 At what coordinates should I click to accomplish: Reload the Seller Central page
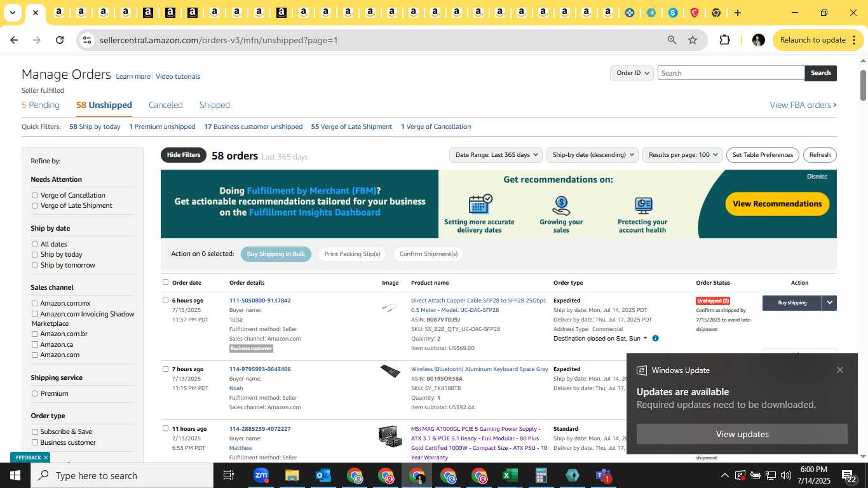point(60,40)
